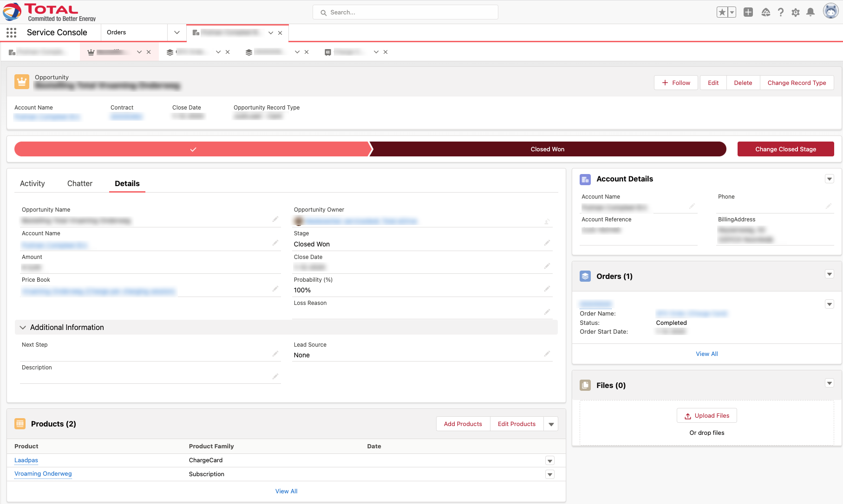
Task: Switch to the Chatter tab
Action: [80, 184]
